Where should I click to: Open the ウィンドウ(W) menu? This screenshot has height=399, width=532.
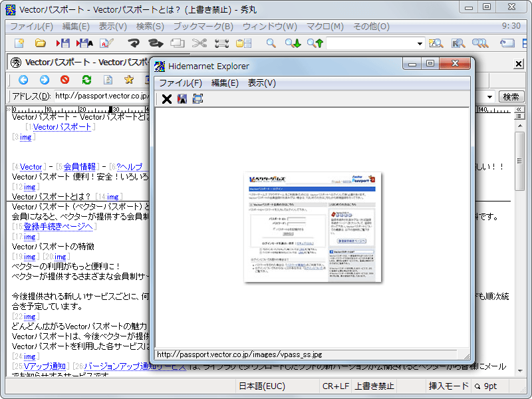point(270,27)
